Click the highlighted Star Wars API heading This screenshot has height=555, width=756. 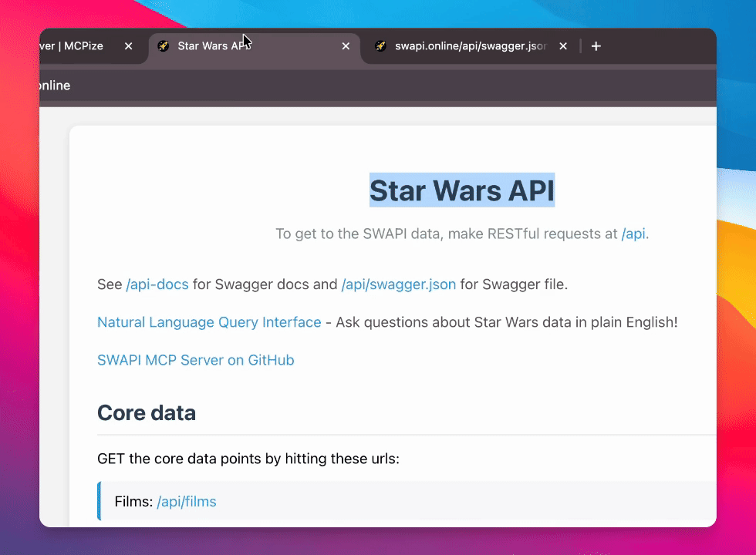(x=462, y=190)
